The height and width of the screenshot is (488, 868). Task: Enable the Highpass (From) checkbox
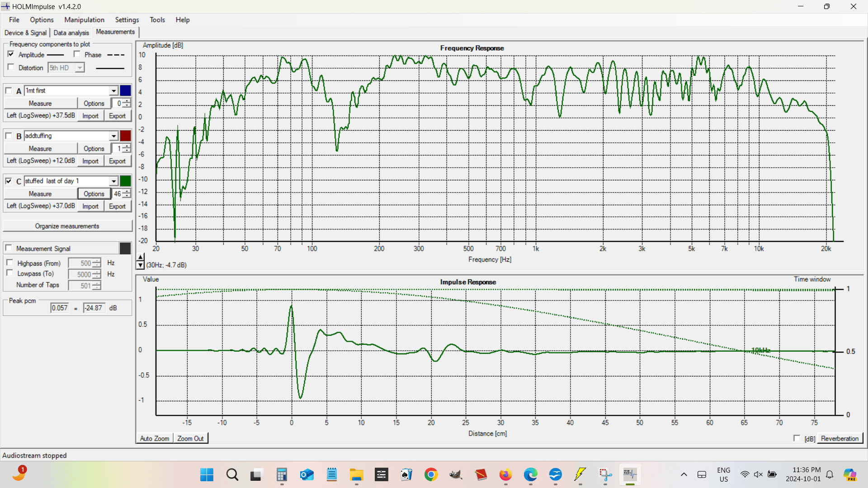(x=10, y=263)
